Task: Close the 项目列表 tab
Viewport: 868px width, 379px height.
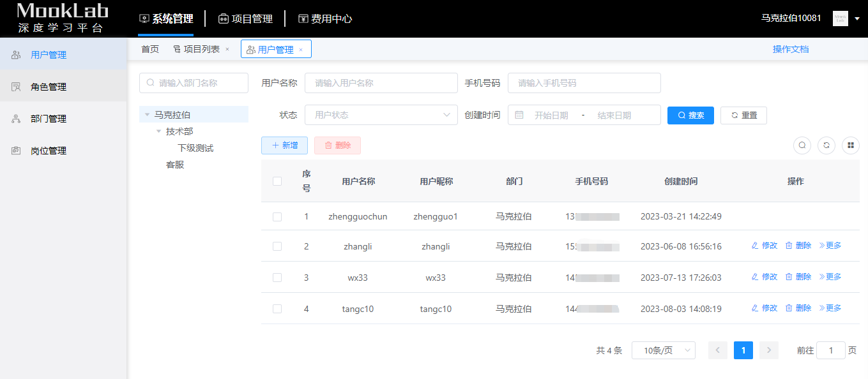Action: (227, 50)
